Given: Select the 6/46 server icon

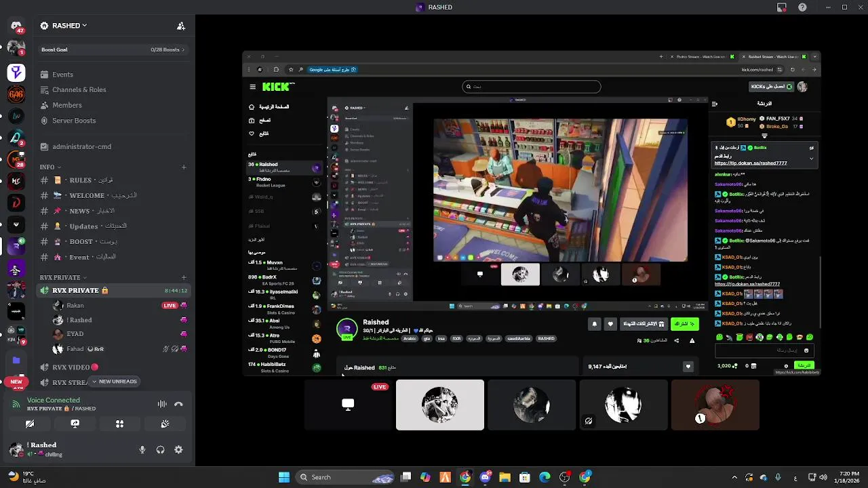Looking at the screenshot, I should point(16,94).
